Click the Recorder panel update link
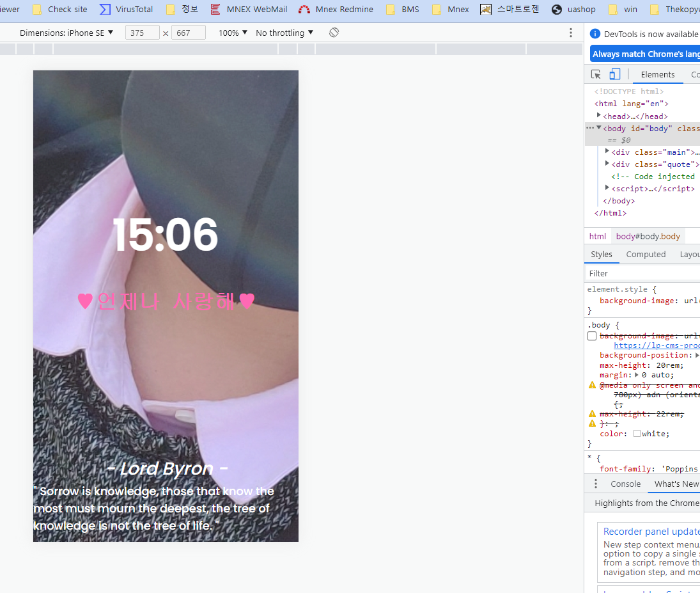Image resolution: width=700 pixels, height=593 pixels. pyautogui.click(x=651, y=532)
